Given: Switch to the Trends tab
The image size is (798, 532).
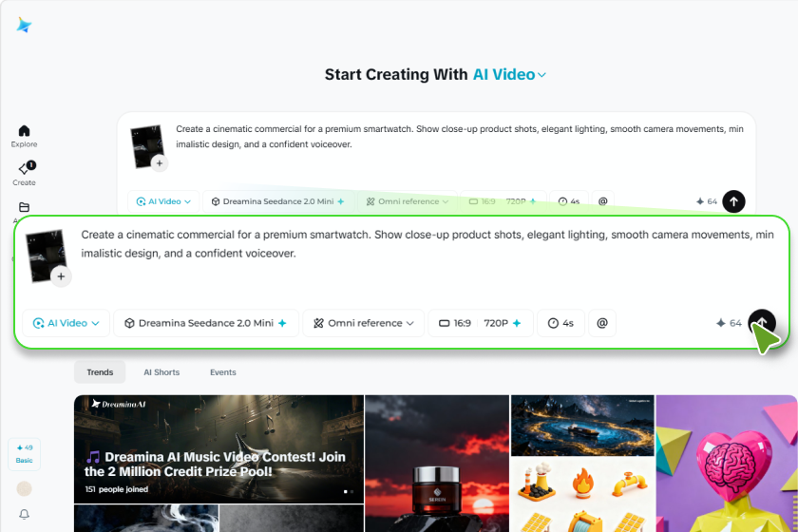Looking at the screenshot, I should [100, 372].
